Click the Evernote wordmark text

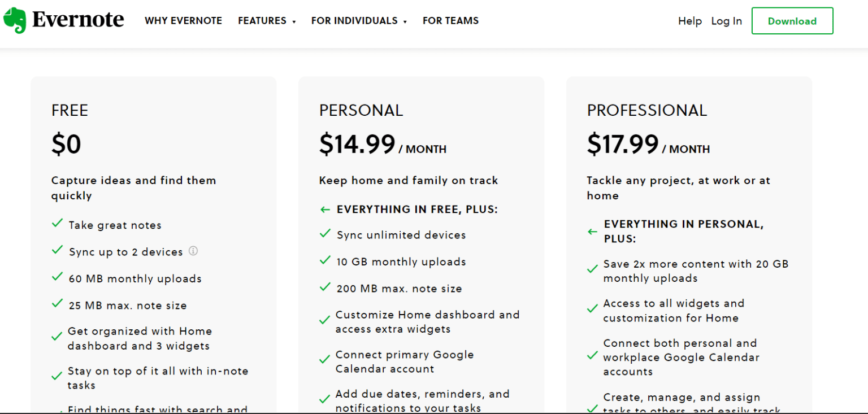(78, 20)
